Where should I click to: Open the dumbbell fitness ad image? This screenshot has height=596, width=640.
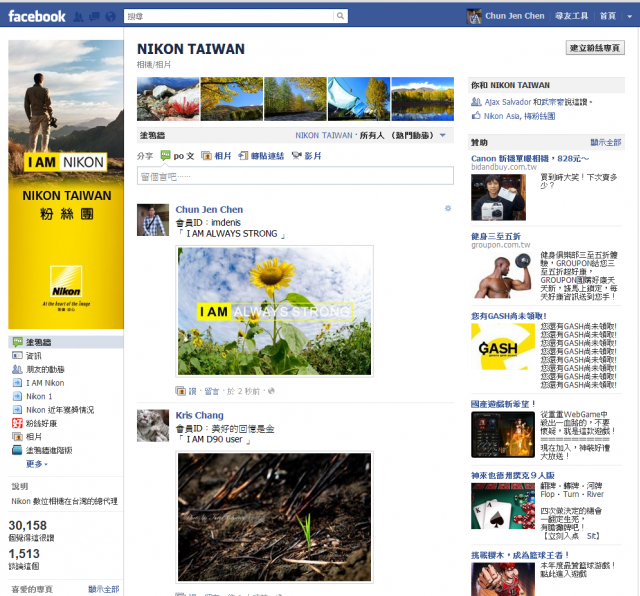tap(504, 276)
